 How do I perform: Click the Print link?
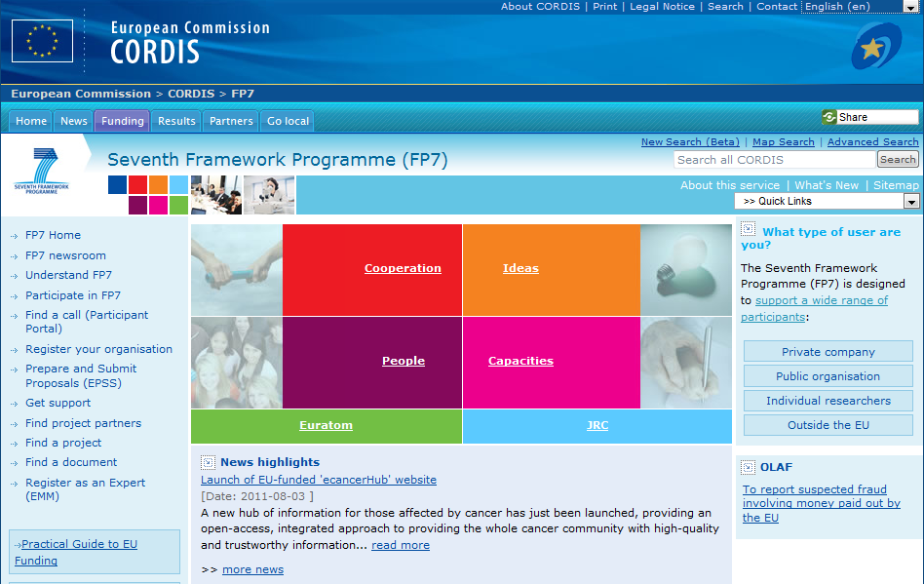(604, 7)
